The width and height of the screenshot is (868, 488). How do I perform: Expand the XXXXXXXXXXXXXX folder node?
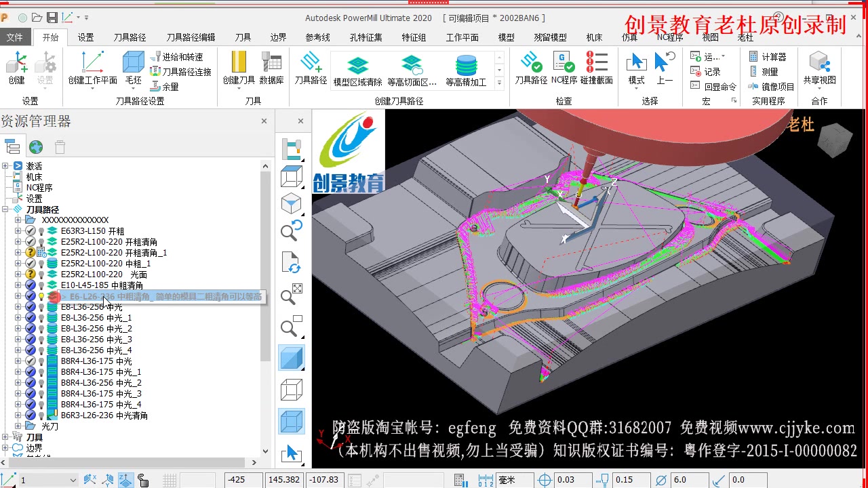tap(18, 220)
